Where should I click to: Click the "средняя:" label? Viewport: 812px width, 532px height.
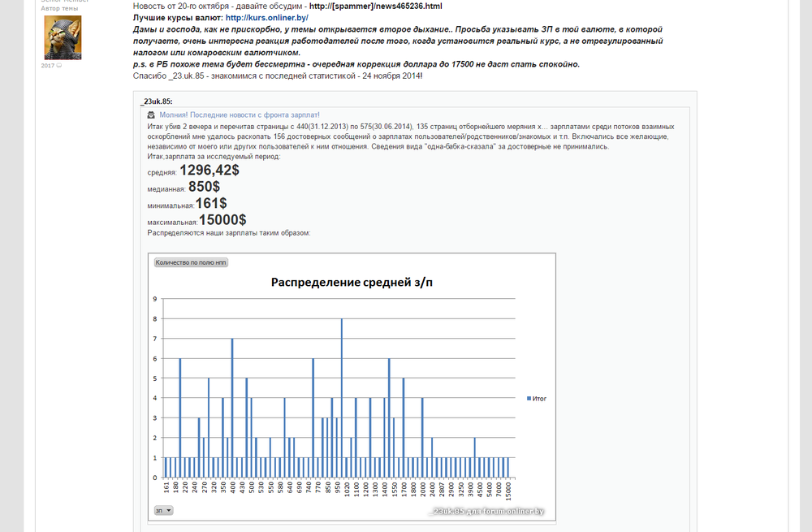coord(162,172)
